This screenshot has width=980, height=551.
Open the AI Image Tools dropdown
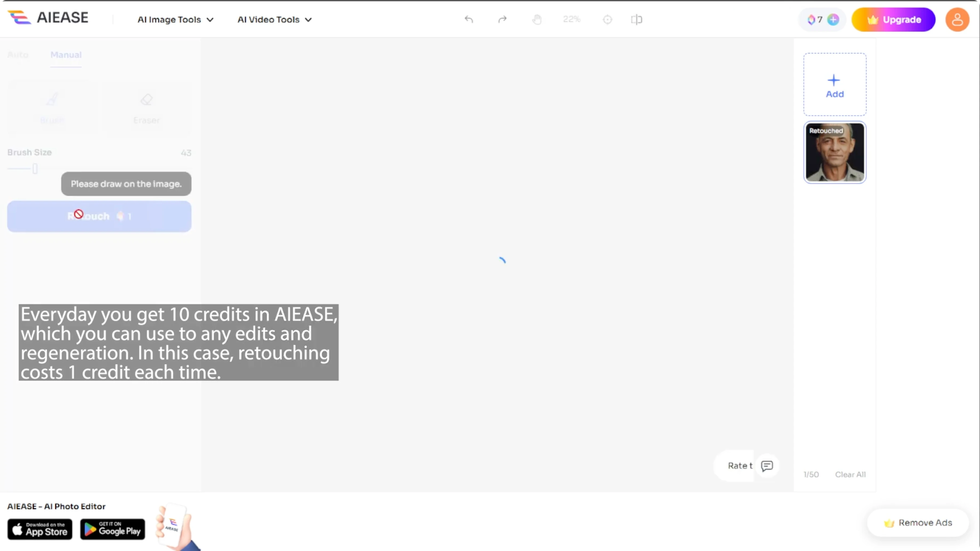click(175, 19)
